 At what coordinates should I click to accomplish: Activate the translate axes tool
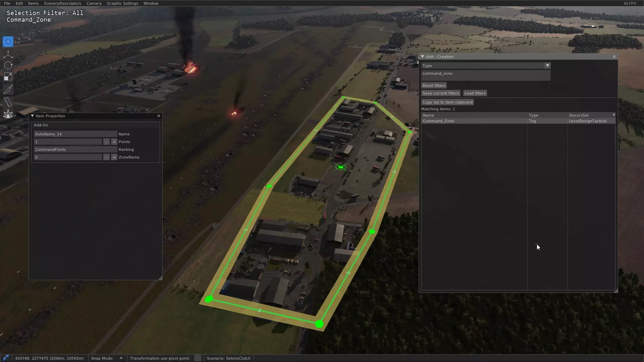point(8,54)
